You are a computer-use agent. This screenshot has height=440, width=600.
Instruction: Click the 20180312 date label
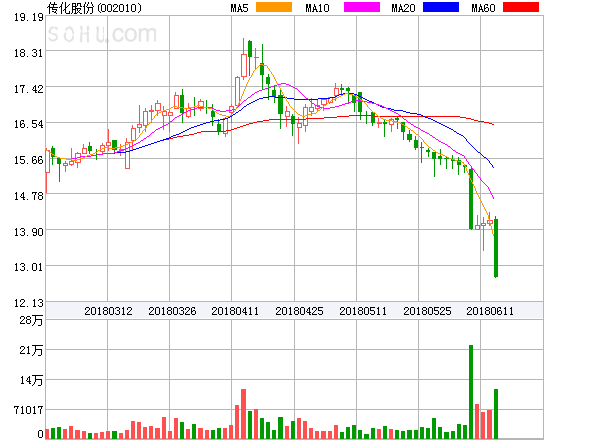click(108, 311)
